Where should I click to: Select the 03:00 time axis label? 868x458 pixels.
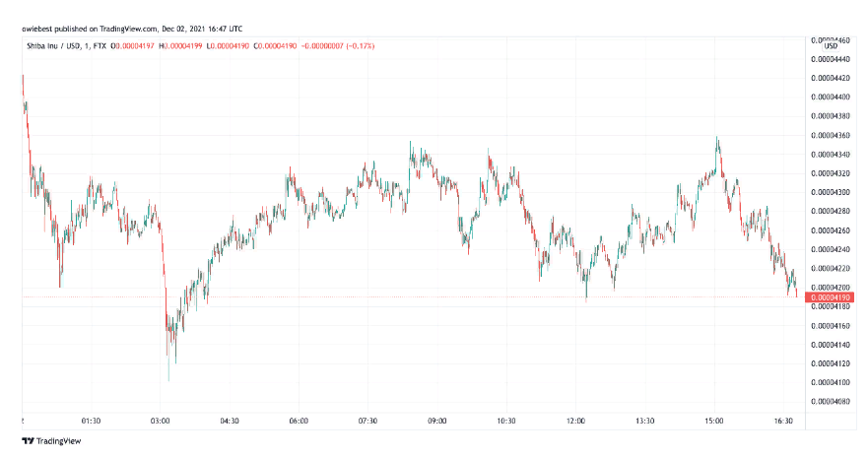(x=161, y=421)
